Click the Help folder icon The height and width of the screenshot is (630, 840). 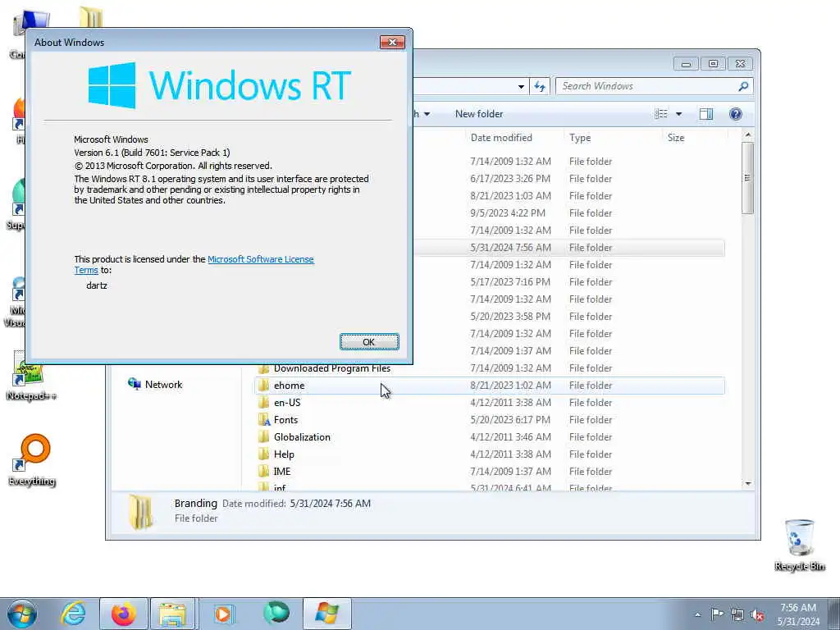263,454
